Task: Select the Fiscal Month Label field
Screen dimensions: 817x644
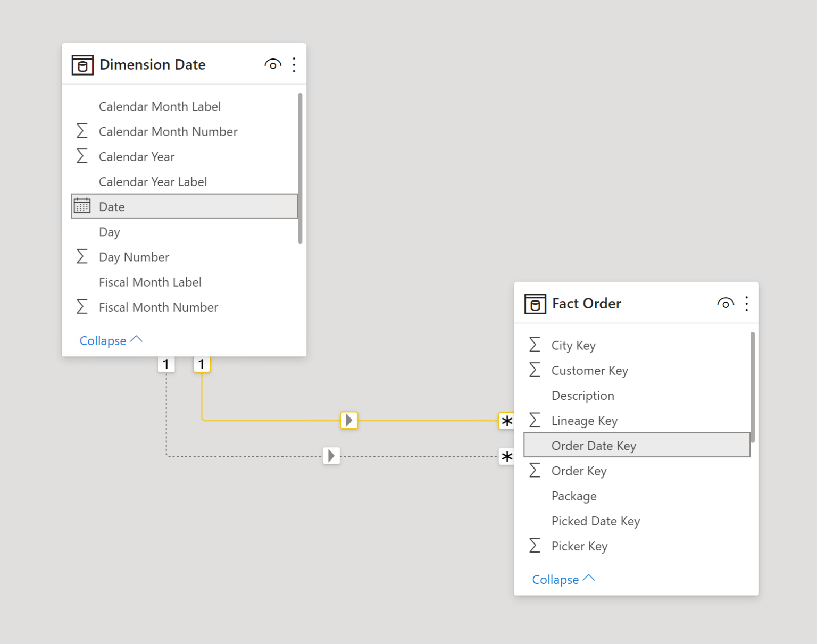Action: coord(151,282)
